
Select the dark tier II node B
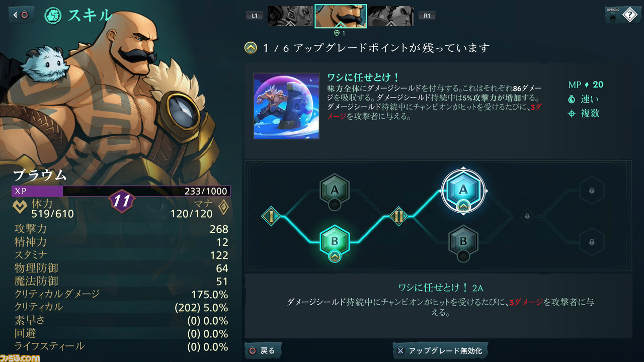[463, 241]
